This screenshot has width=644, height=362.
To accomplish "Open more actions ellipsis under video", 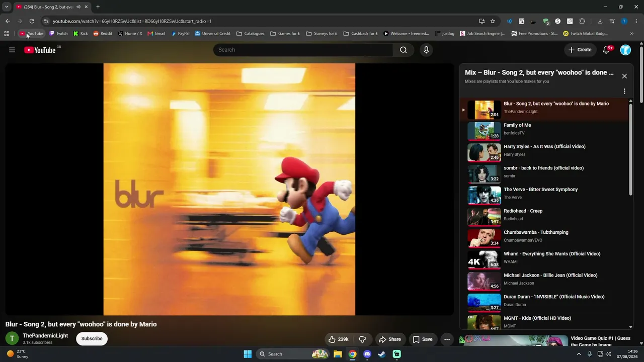I will 447,339.
